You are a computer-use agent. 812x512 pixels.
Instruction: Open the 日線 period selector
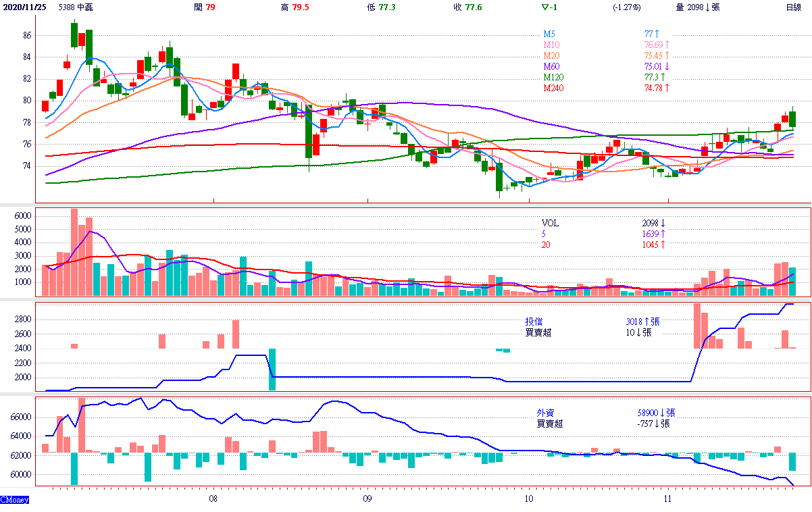(x=793, y=7)
